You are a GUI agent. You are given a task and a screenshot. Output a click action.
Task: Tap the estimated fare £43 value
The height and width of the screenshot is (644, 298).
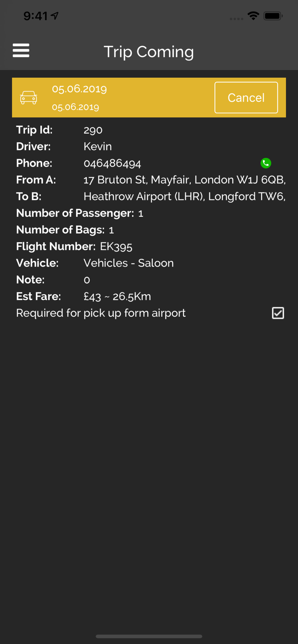click(x=92, y=297)
